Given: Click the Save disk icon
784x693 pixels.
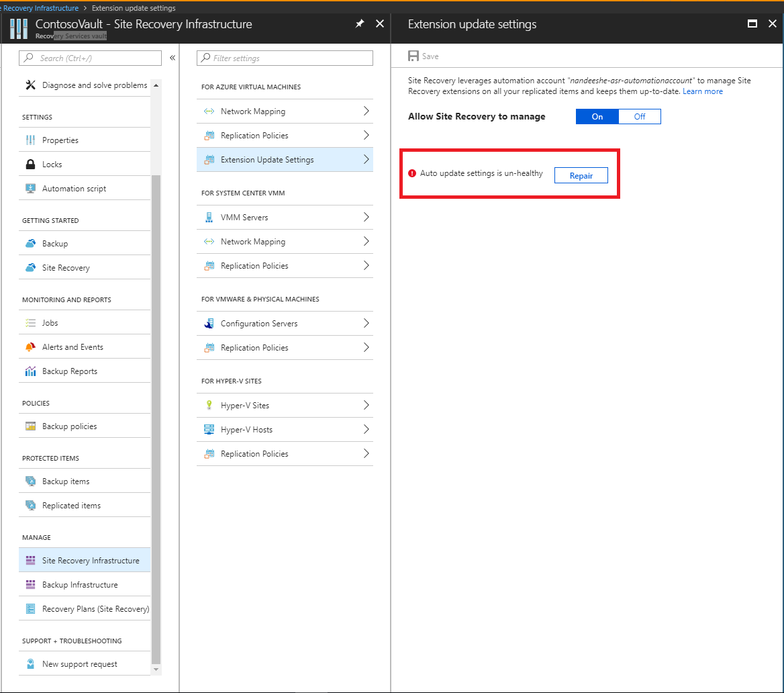Looking at the screenshot, I should coord(413,56).
